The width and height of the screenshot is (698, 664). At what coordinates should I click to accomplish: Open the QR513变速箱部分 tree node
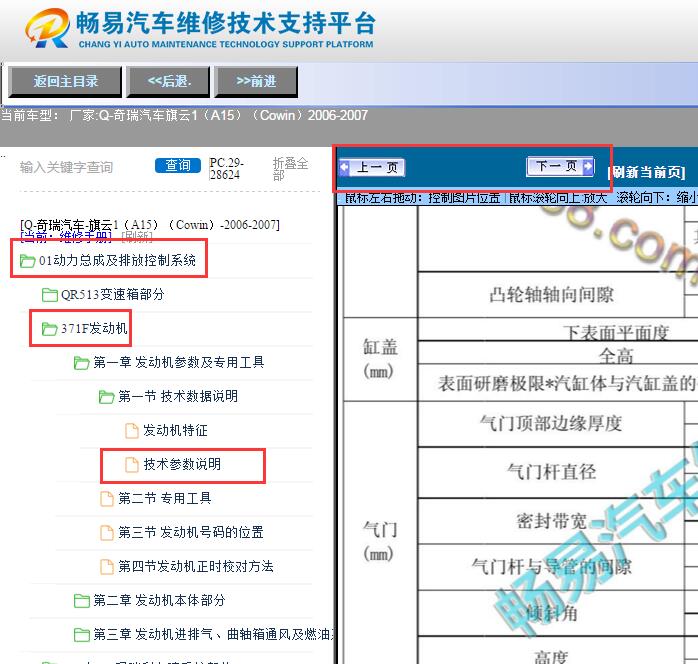113,295
